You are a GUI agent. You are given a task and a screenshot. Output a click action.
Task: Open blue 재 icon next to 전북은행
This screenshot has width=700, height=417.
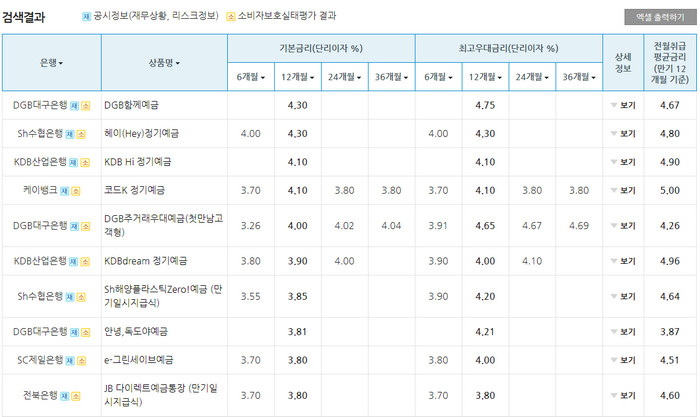(x=64, y=396)
